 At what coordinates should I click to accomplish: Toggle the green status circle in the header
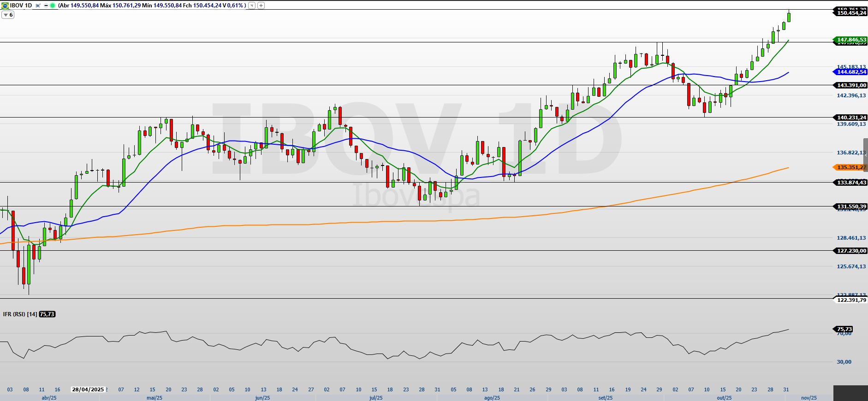pyautogui.click(x=53, y=6)
